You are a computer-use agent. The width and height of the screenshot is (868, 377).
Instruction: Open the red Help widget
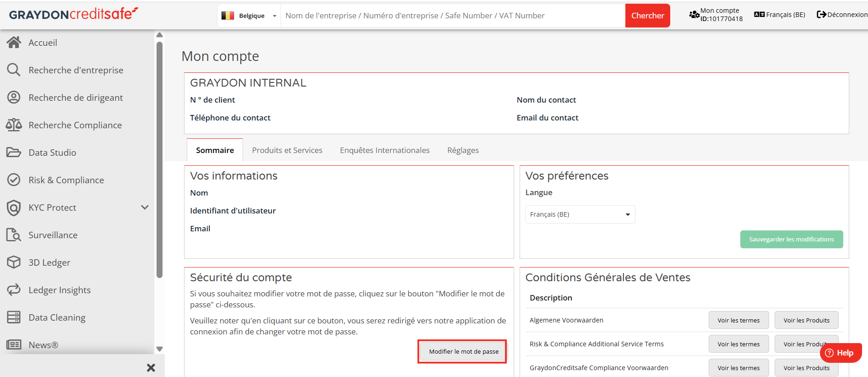click(x=841, y=353)
